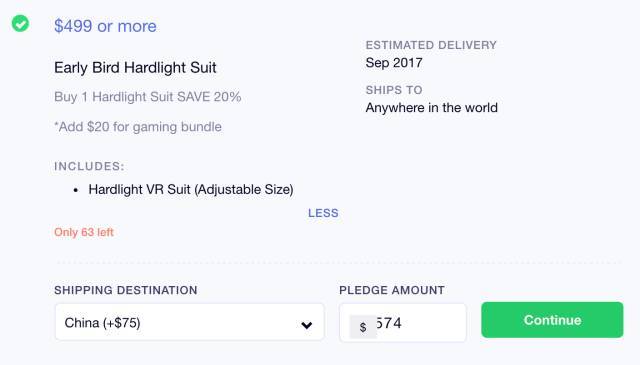The height and width of the screenshot is (365, 640).
Task: Click the dollar sign currency symbol
Action: [x=363, y=327]
